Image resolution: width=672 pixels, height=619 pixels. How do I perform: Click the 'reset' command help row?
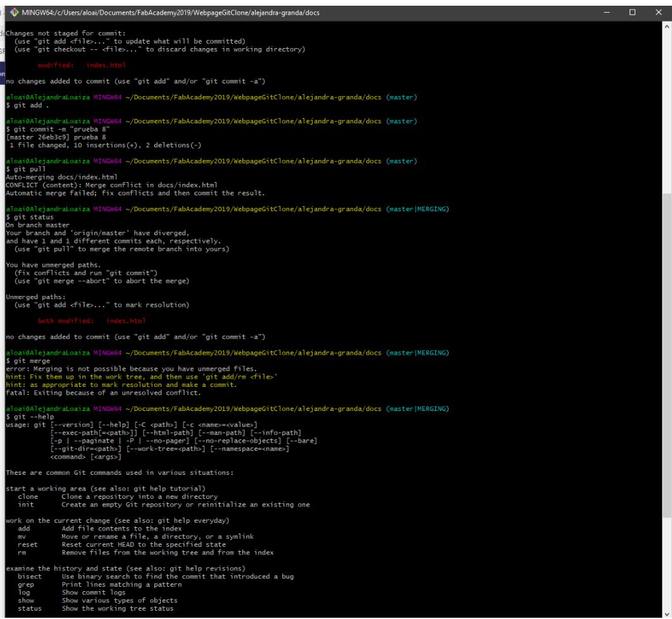pyautogui.click(x=121, y=544)
